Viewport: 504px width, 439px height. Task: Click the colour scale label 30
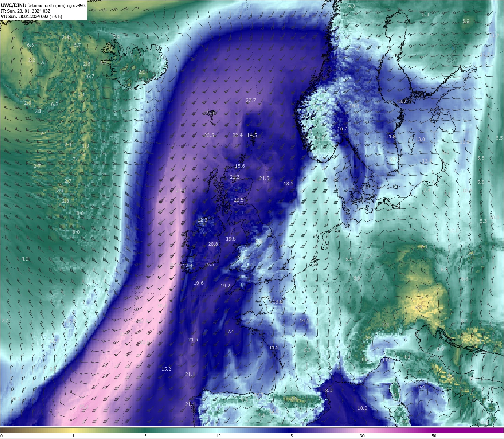362,436
